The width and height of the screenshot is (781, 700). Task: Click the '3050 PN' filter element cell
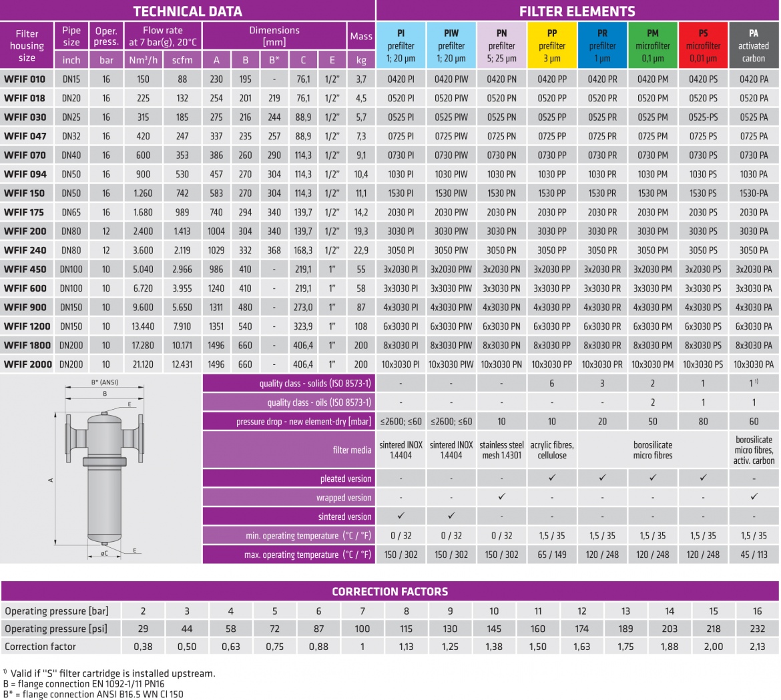(x=501, y=250)
